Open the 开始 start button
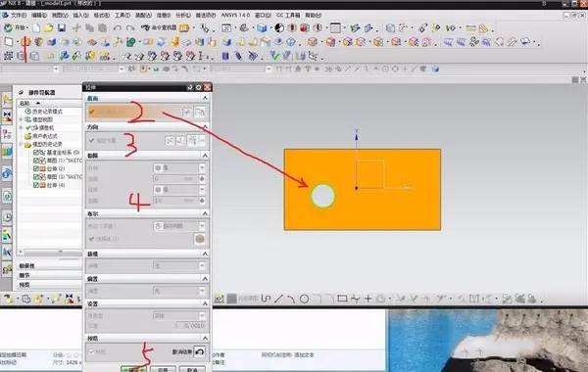Viewport: 588px width, 372px height. [16, 27]
